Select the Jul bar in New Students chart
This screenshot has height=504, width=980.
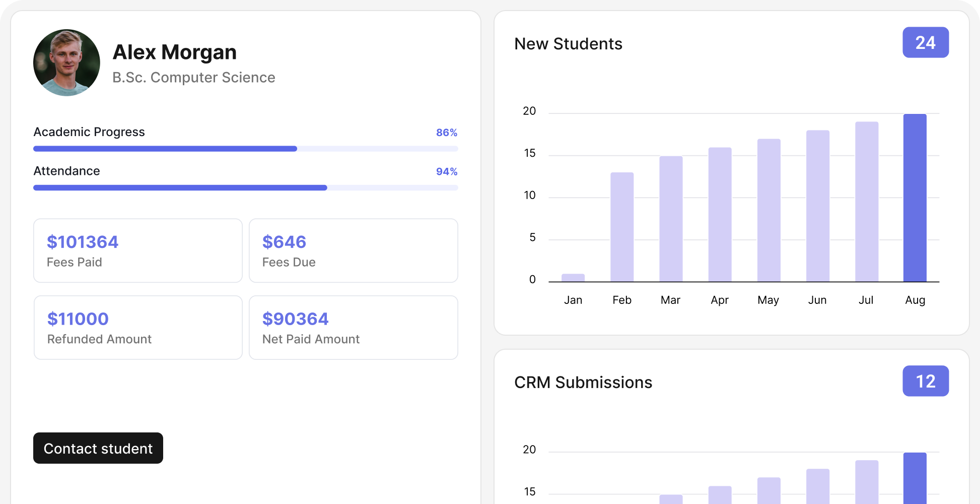(866, 202)
